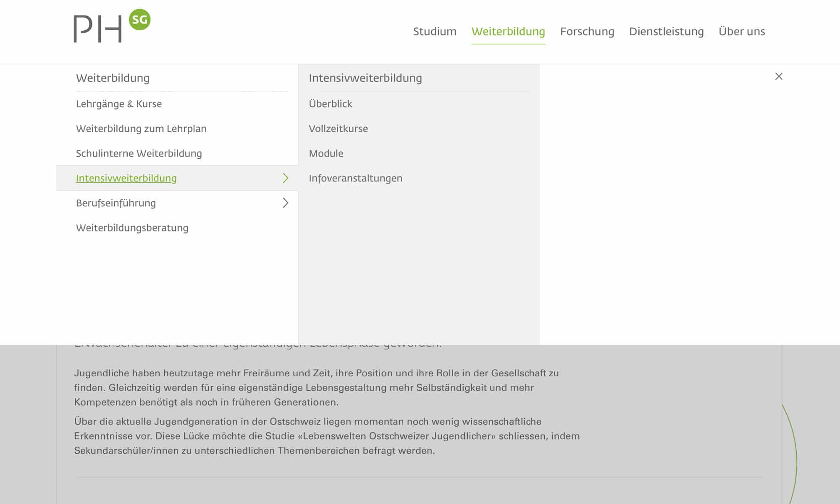Open the Studium navigation item
The width and height of the screenshot is (840, 504).
(x=434, y=31)
